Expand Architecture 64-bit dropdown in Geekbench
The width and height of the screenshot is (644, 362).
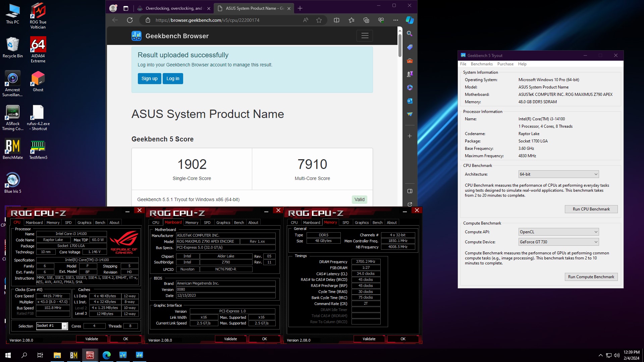pos(558,174)
